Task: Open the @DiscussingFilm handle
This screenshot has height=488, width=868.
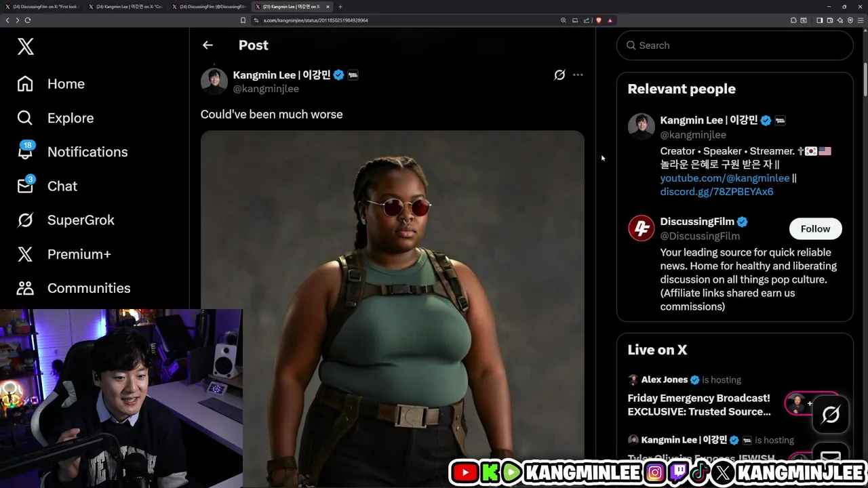Action: [x=700, y=236]
